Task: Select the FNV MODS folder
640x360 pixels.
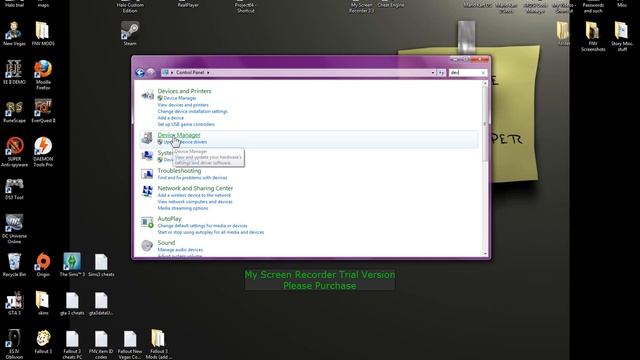Action: 43,34
